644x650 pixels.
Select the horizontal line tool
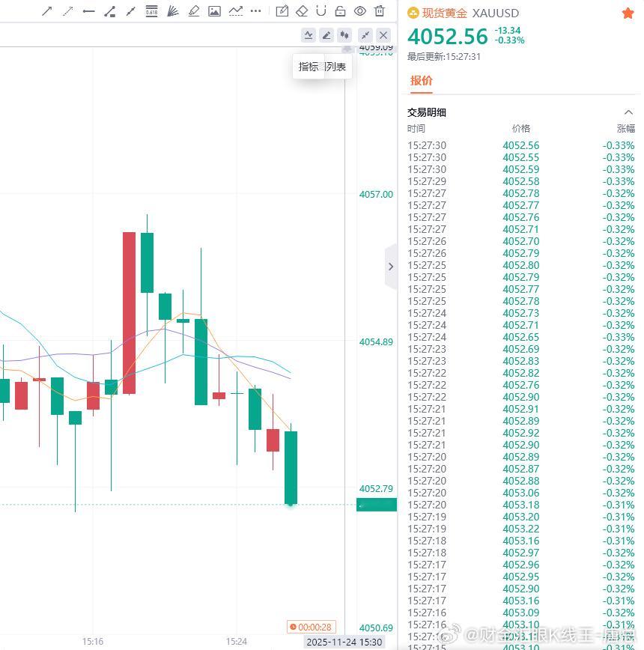click(87, 11)
